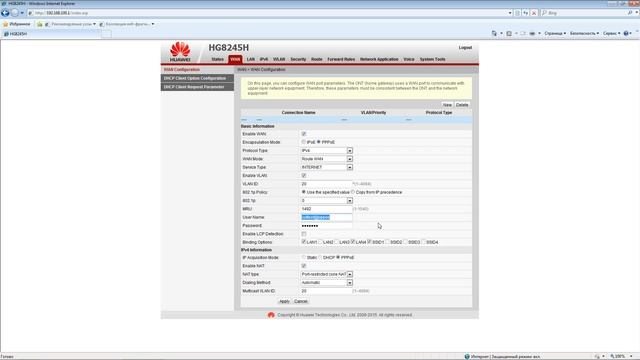Open the recent pages dropdown arrow
The height and width of the screenshot is (360, 640).
22,13
